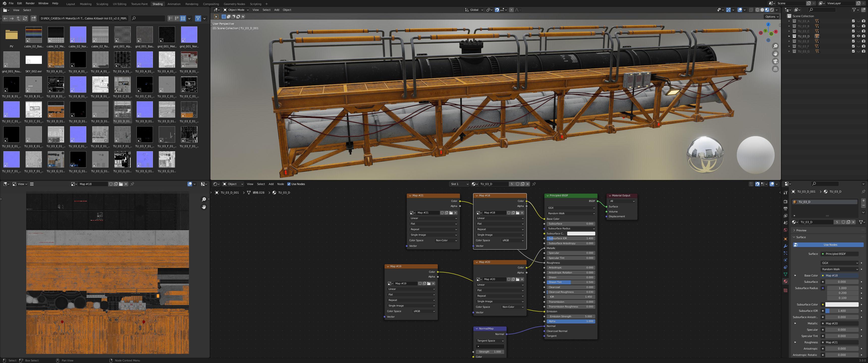Switch to the UV Editing workspace tab
The width and height of the screenshot is (868, 363).
[119, 4]
